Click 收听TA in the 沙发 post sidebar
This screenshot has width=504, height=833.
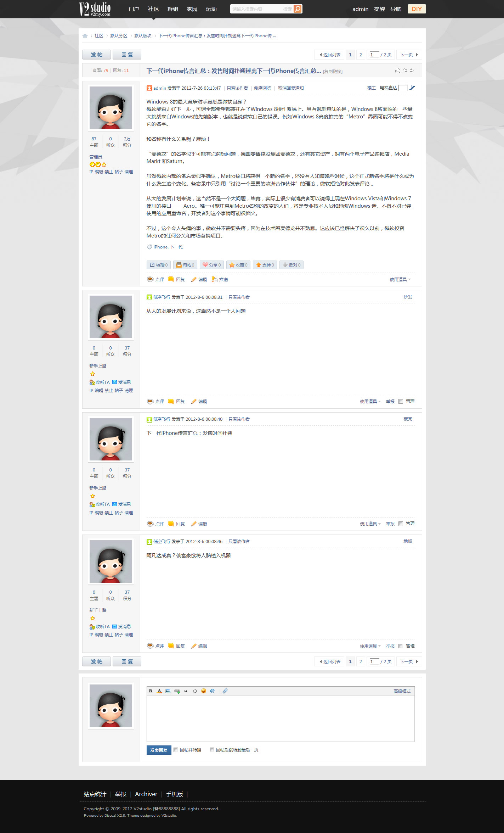pyautogui.click(x=100, y=382)
